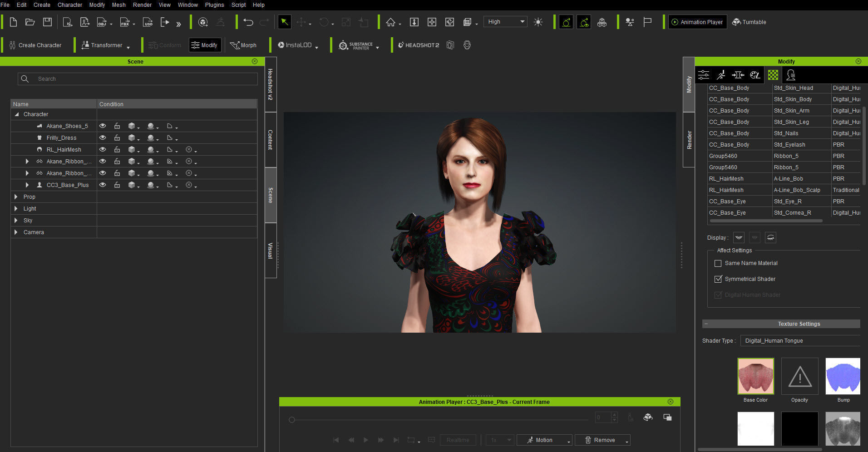This screenshot has width=868, height=452.
Task: Click the InstaLOD tool
Action: [295, 45]
